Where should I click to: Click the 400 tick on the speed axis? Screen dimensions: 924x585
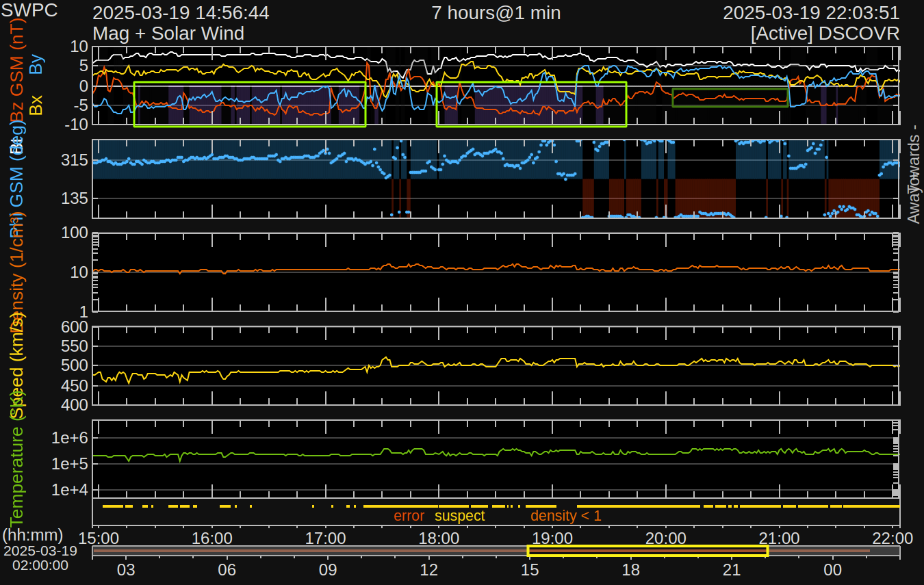(75, 405)
